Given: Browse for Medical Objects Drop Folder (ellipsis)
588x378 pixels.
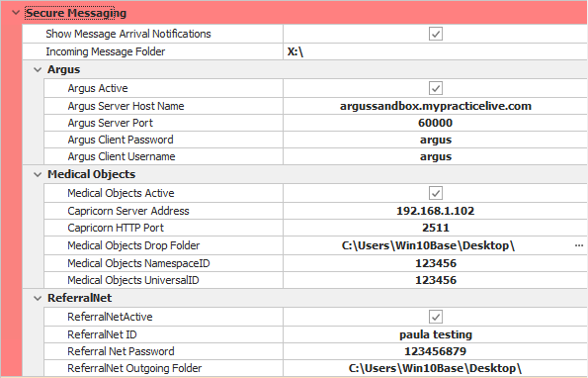Looking at the screenshot, I should [x=579, y=245].
